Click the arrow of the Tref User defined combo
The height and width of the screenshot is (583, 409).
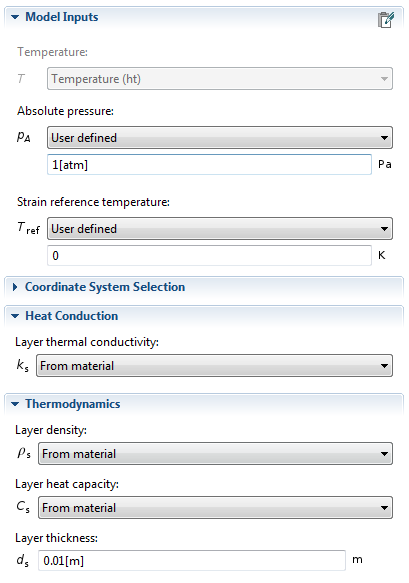tap(384, 229)
